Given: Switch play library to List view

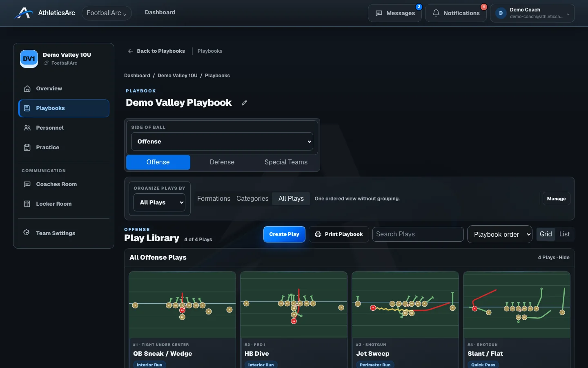Looking at the screenshot, I should [x=564, y=234].
